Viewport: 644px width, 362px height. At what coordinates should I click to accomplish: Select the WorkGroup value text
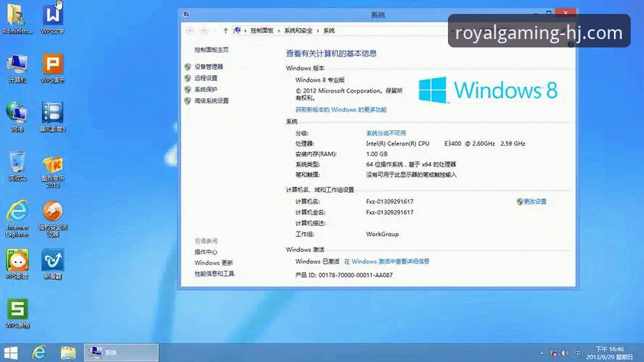(382, 234)
